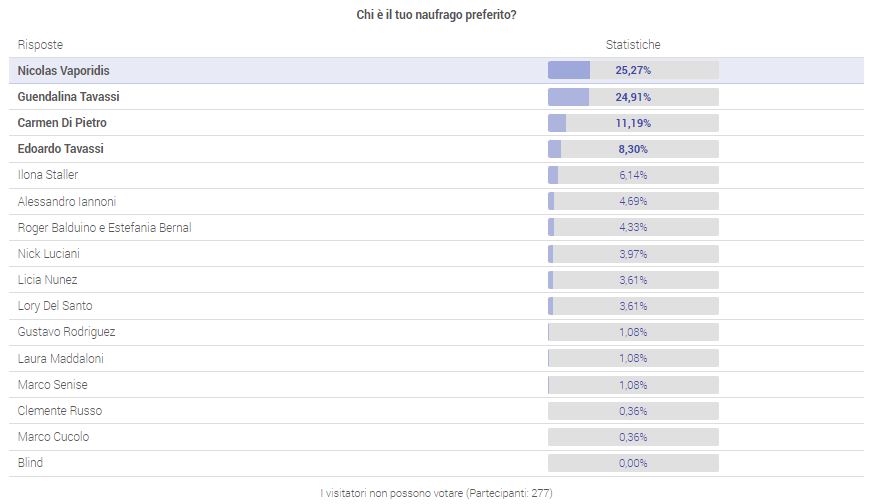Click the Partecipanti: 277 footer note
The image size is (871, 504).
[x=436, y=493]
